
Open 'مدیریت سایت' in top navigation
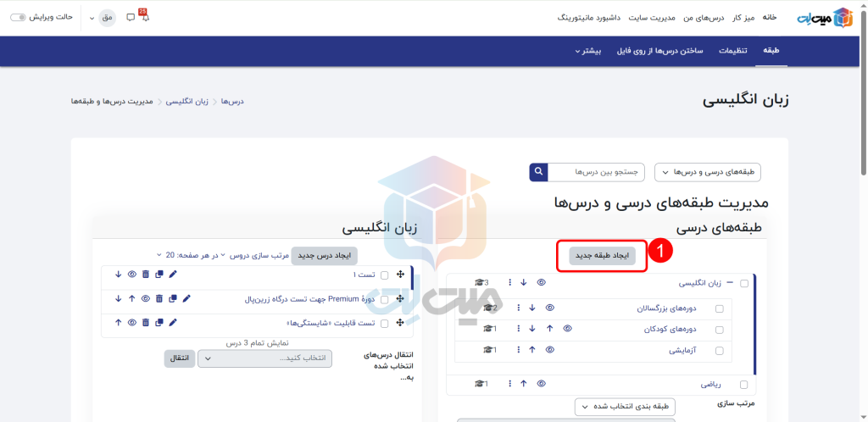point(652,18)
